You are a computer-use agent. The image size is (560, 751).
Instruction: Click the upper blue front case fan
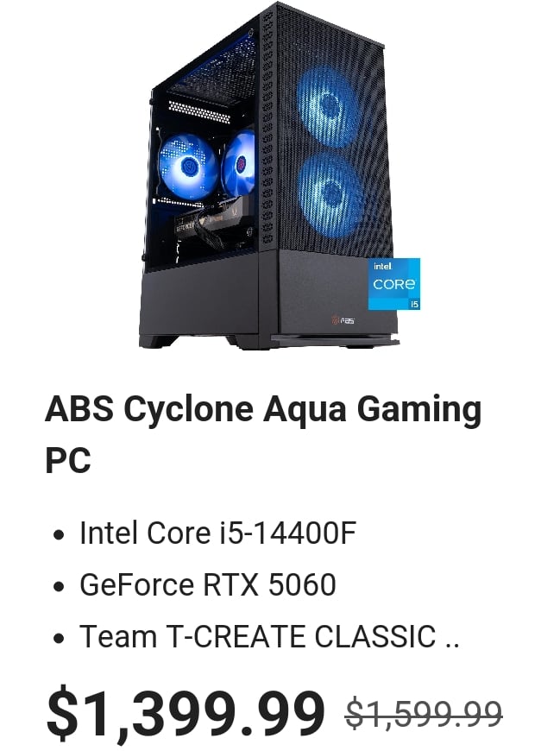coord(327,106)
